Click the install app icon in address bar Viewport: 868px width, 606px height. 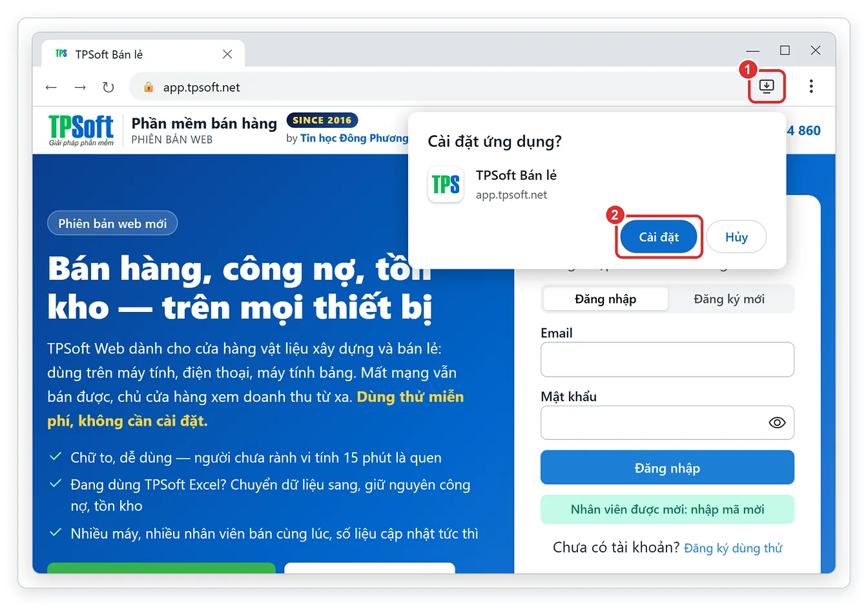click(767, 87)
